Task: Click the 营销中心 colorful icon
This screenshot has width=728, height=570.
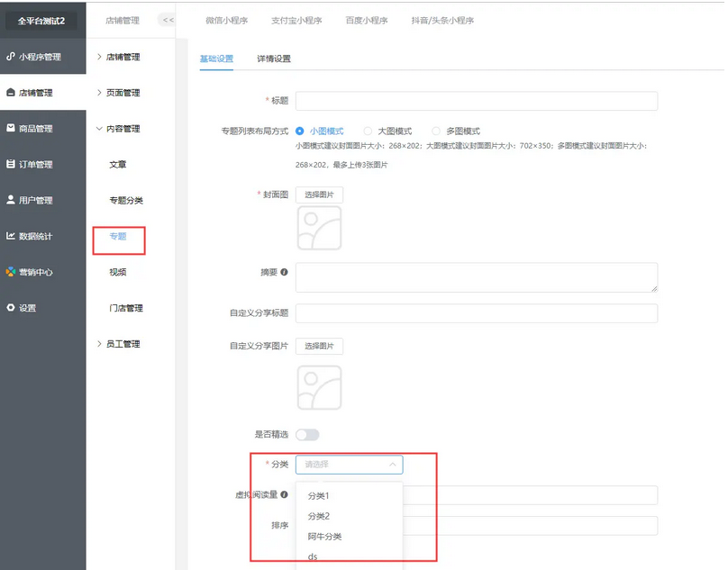Action: click(x=11, y=272)
